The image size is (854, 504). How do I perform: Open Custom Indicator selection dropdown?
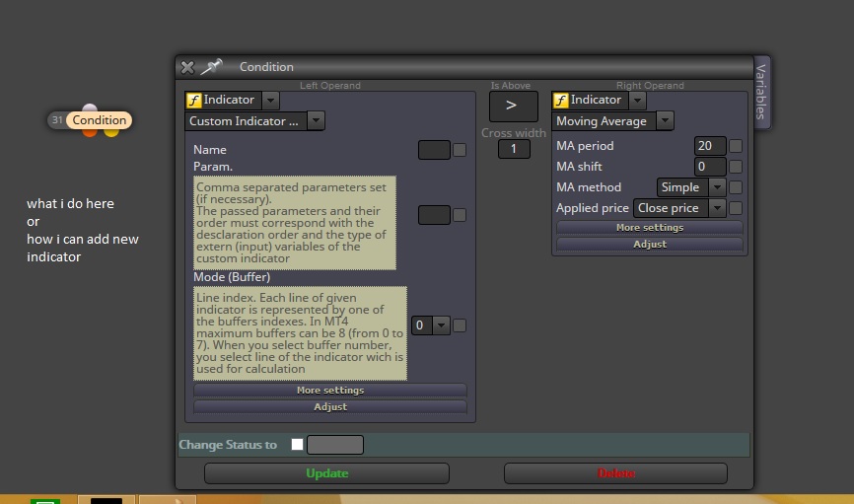pyautogui.click(x=316, y=121)
